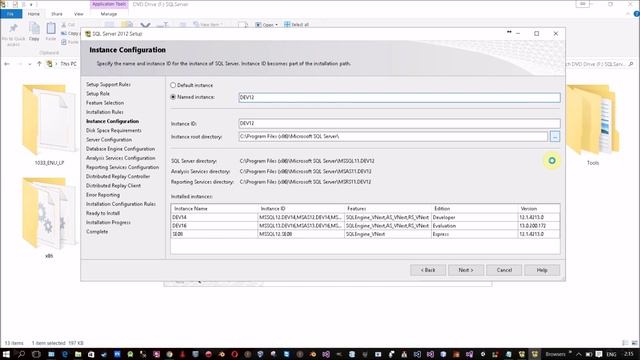This screenshot has width=640, height=360.
Task: Switch to Explorer Home ribbon tab
Action: point(34,14)
